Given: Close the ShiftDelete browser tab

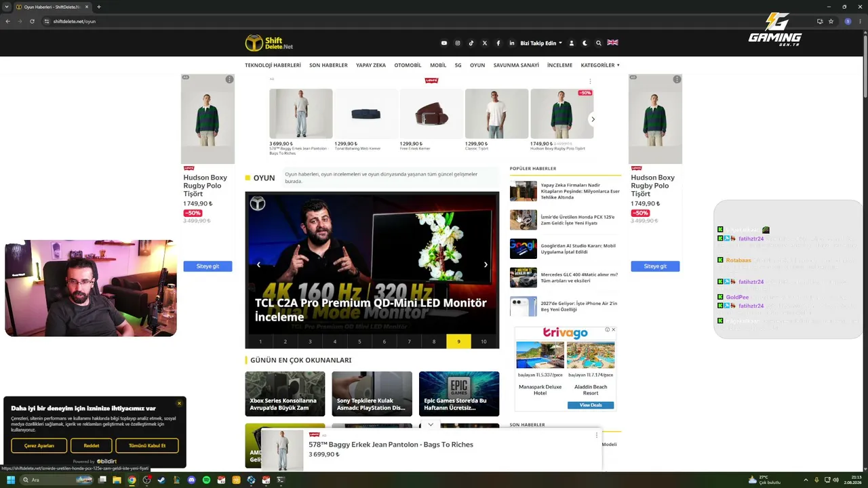Looking at the screenshot, I should click(87, 7).
